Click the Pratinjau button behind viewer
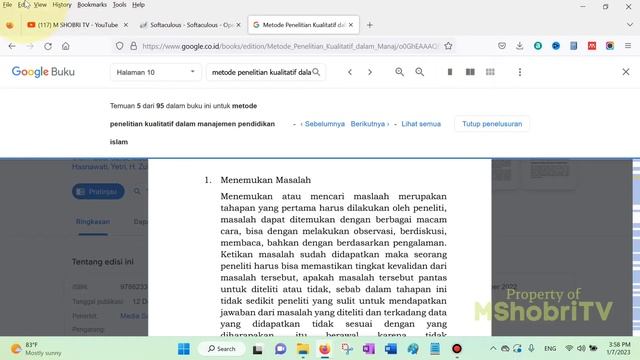640x360 pixels. [98, 191]
